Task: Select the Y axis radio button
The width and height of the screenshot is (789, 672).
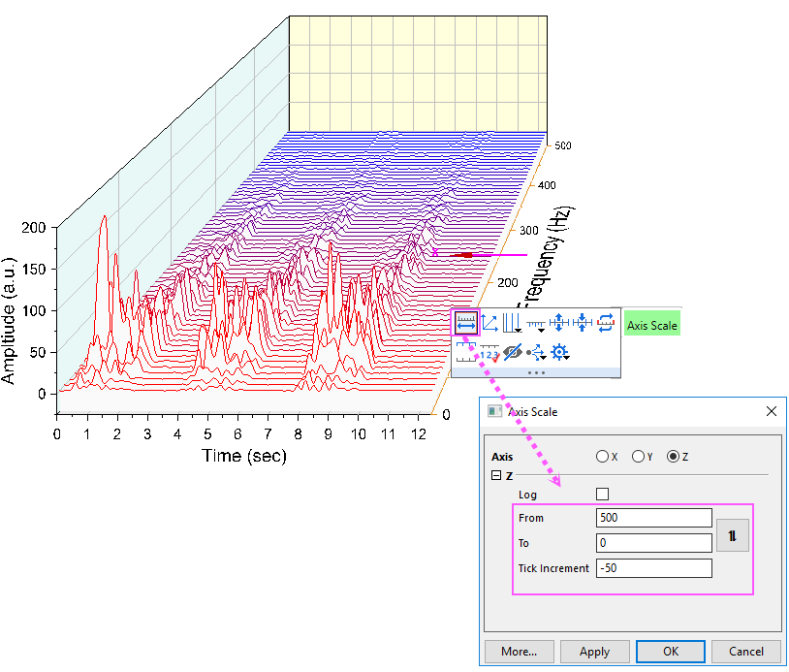Action: point(638,457)
